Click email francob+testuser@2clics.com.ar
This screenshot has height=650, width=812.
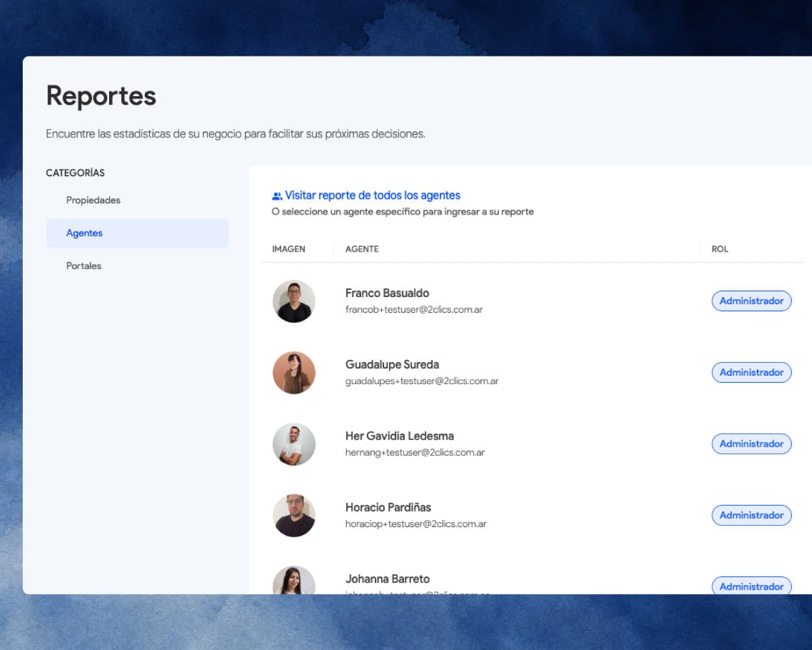click(x=414, y=309)
